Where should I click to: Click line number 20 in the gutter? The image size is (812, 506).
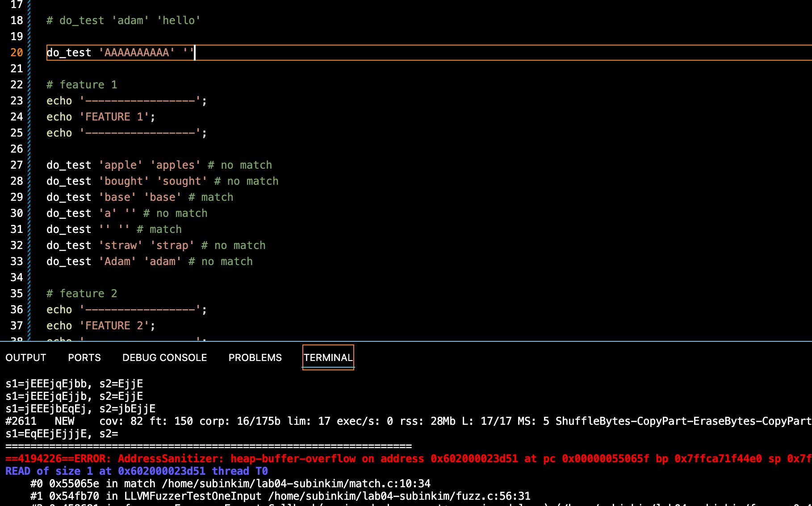(x=17, y=53)
